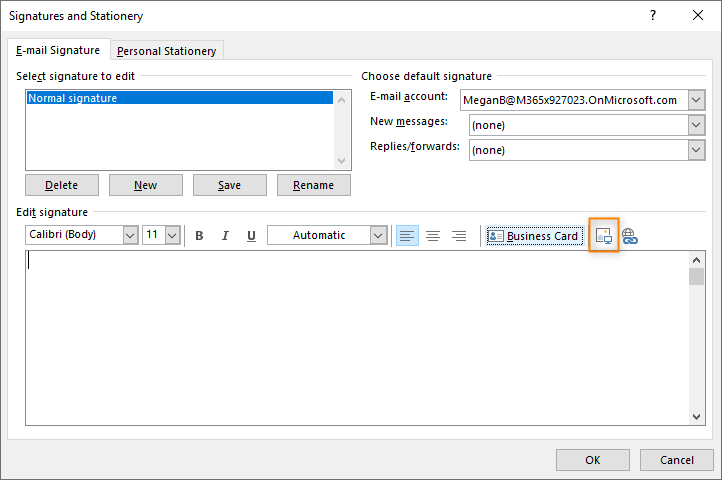Cancel the dialog
722x480 pixels.
676,460
